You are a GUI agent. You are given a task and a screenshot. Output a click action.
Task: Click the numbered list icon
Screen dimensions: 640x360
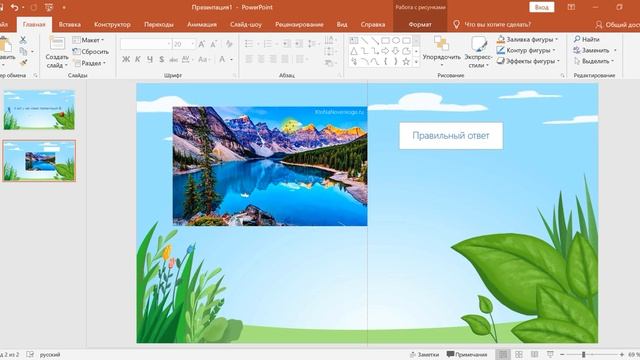pos(267,44)
